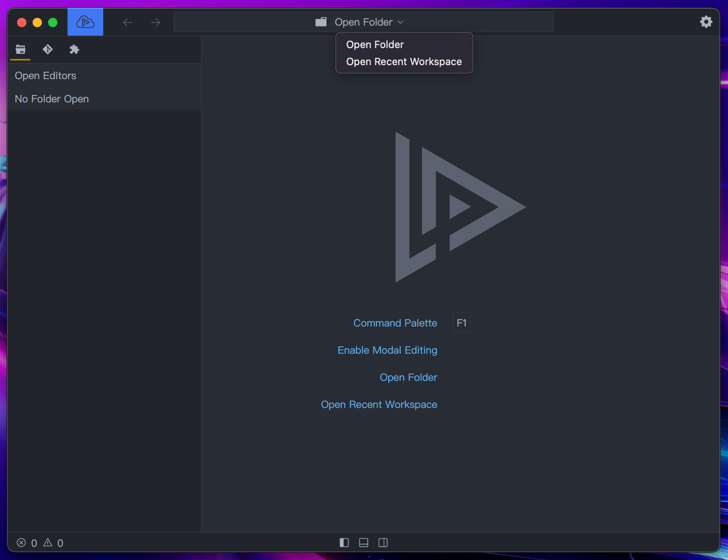The image size is (728, 560).
Task: Open the settings gear menu
Action: [706, 22]
